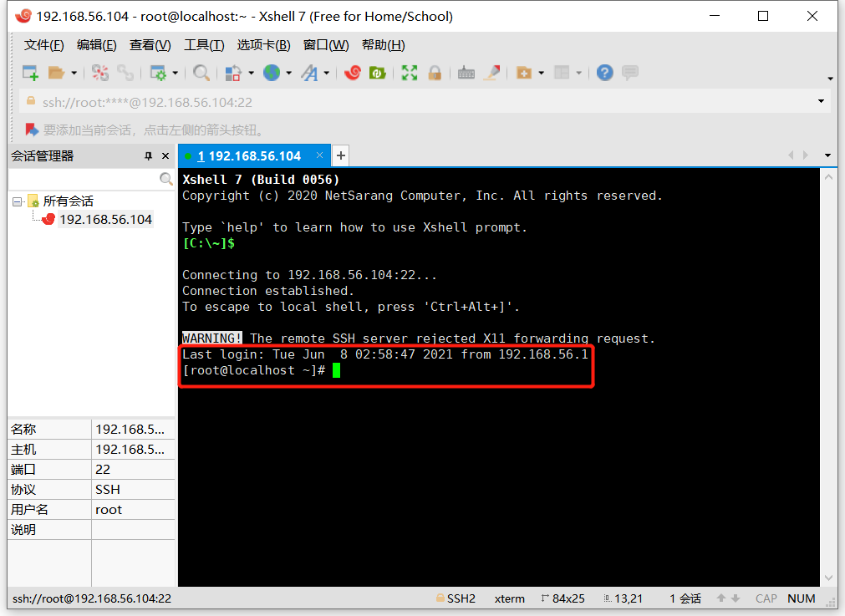The height and width of the screenshot is (616, 845).
Task: Open dropdown arrow beside Open folder icon
Action: (74, 73)
